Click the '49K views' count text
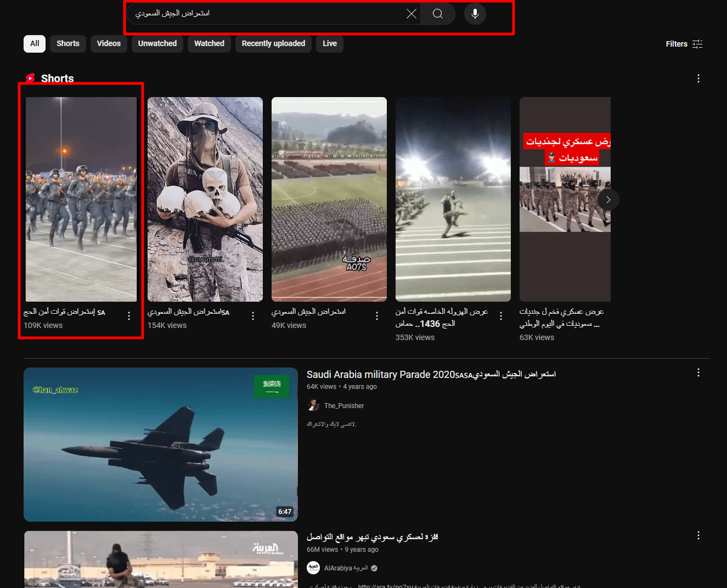Image resolution: width=727 pixels, height=588 pixels. click(x=289, y=325)
